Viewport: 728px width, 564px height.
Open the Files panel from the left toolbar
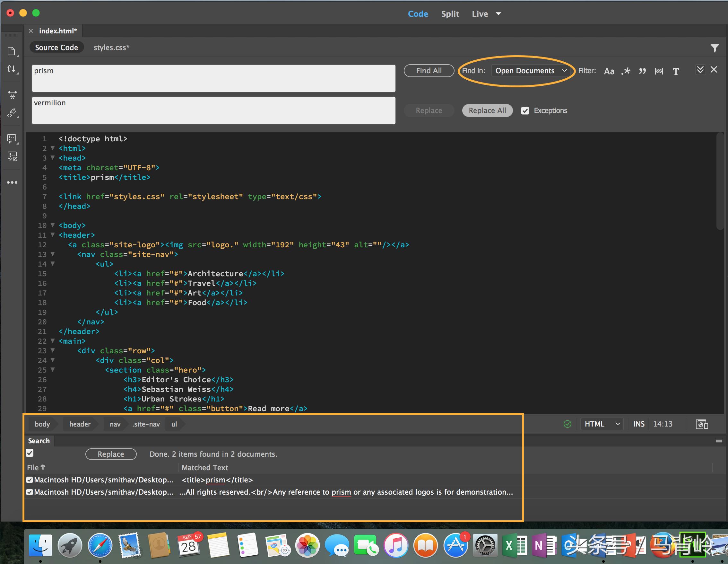(x=12, y=51)
